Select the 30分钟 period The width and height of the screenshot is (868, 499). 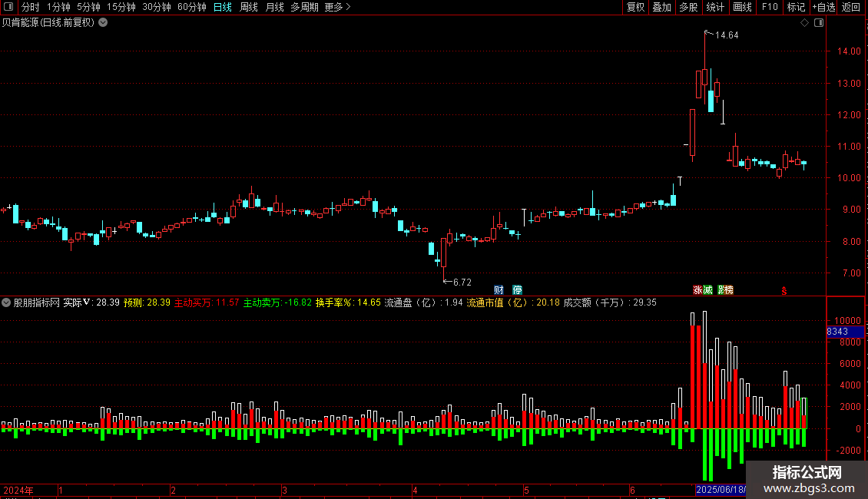coord(157,7)
